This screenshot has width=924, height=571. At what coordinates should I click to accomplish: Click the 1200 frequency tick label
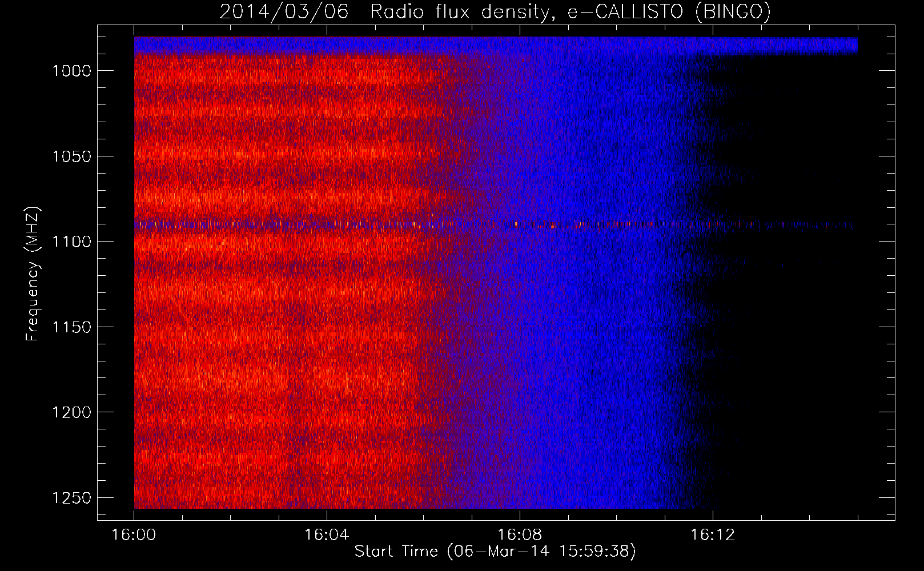click(x=71, y=412)
